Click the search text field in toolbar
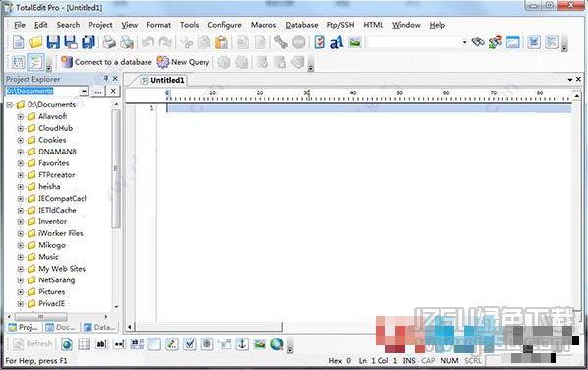588x370 pixels. [x=417, y=42]
